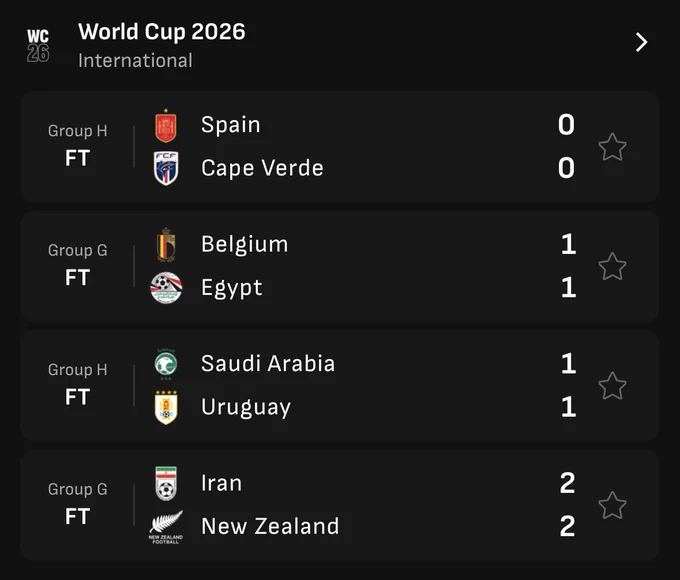Viewport: 680px width, 580px height.
Task: Favorite the Spain vs Cape Verde match
Action: point(612,147)
